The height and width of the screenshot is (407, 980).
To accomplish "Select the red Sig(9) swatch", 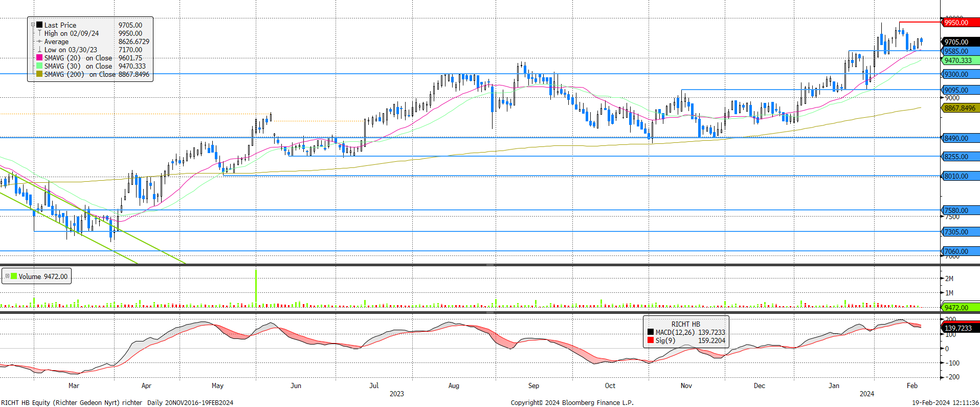I will tap(651, 340).
